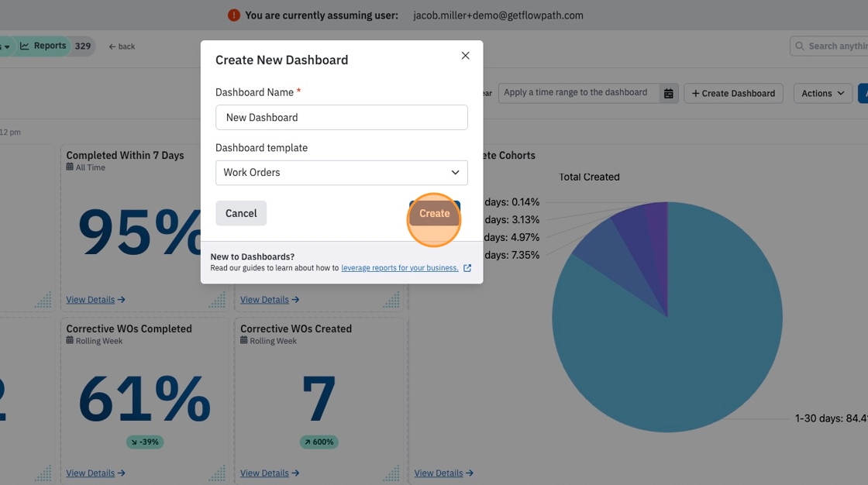
Task: Cancel the new dashboard dialog
Action: coord(241,213)
